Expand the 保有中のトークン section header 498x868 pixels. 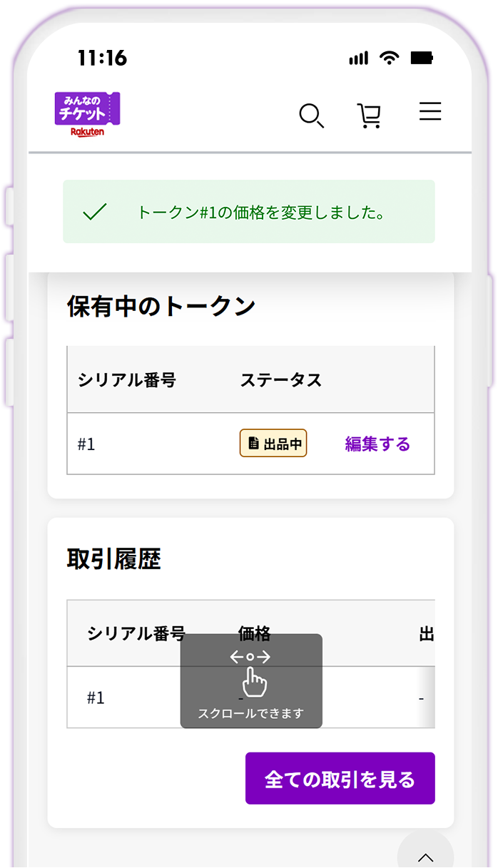pos(161,305)
